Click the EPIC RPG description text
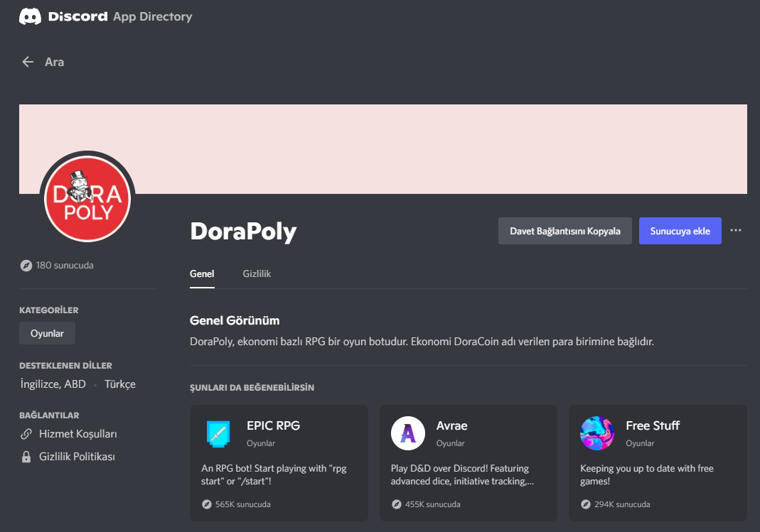 click(274, 474)
